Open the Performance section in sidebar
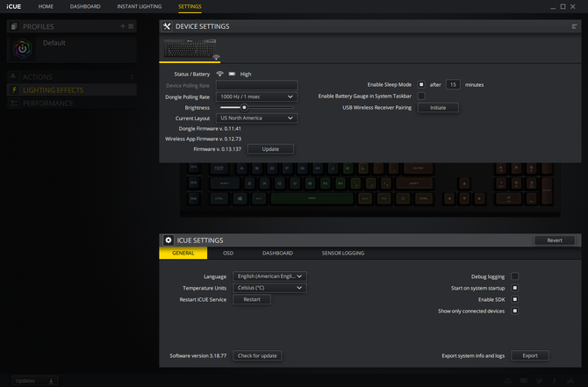The width and height of the screenshot is (588, 387). point(72,104)
